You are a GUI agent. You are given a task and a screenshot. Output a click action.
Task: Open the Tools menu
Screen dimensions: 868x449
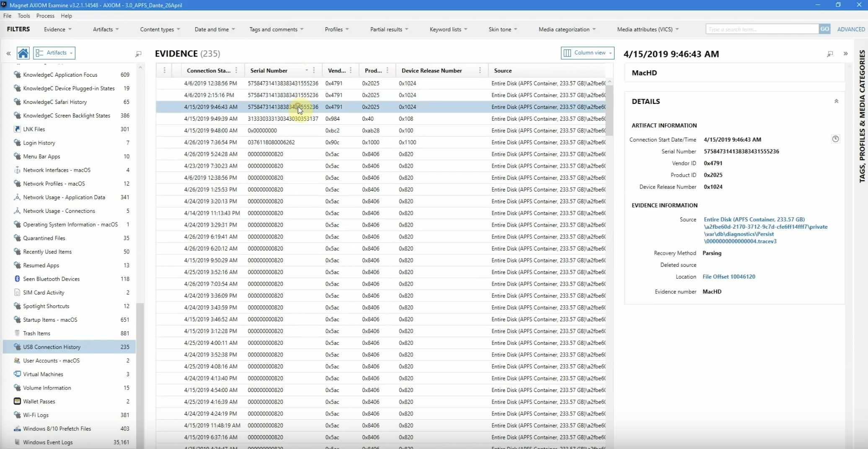point(24,15)
